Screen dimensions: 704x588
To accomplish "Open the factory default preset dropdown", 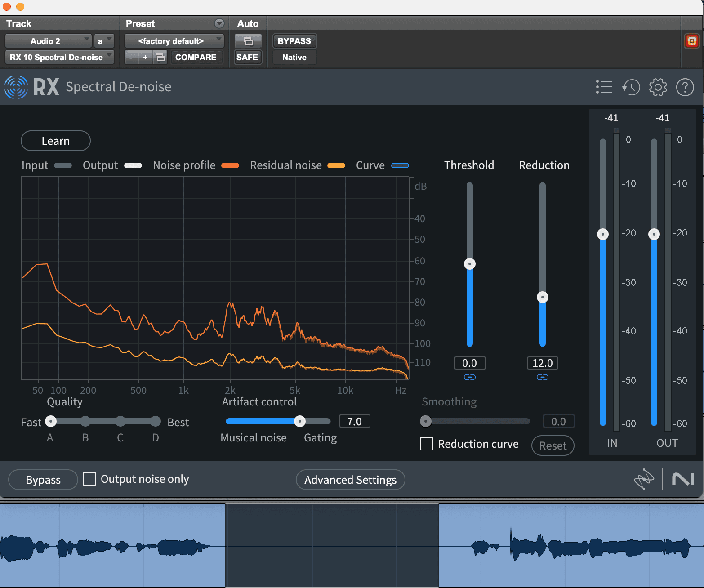I will tap(174, 41).
